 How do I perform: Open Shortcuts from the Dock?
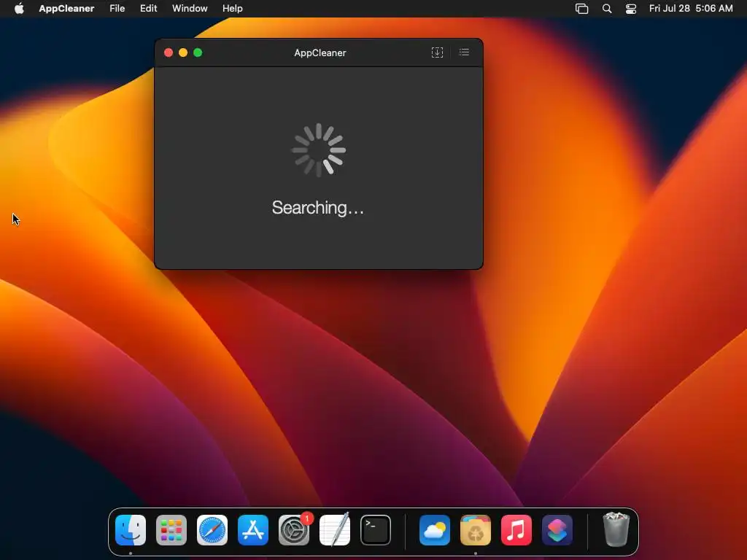[x=557, y=530]
